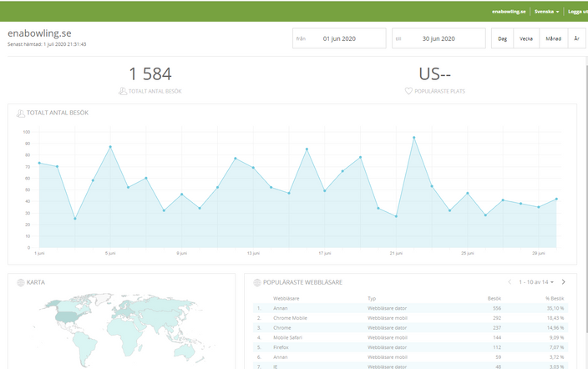Select the Dag period tab
The width and height of the screenshot is (588, 369).
point(503,38)
